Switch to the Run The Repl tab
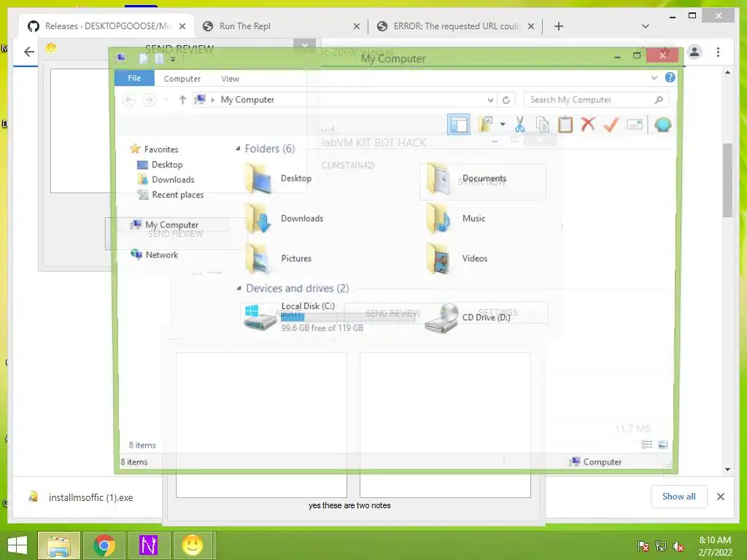747x560 pixels. click(x=281, y=26)
